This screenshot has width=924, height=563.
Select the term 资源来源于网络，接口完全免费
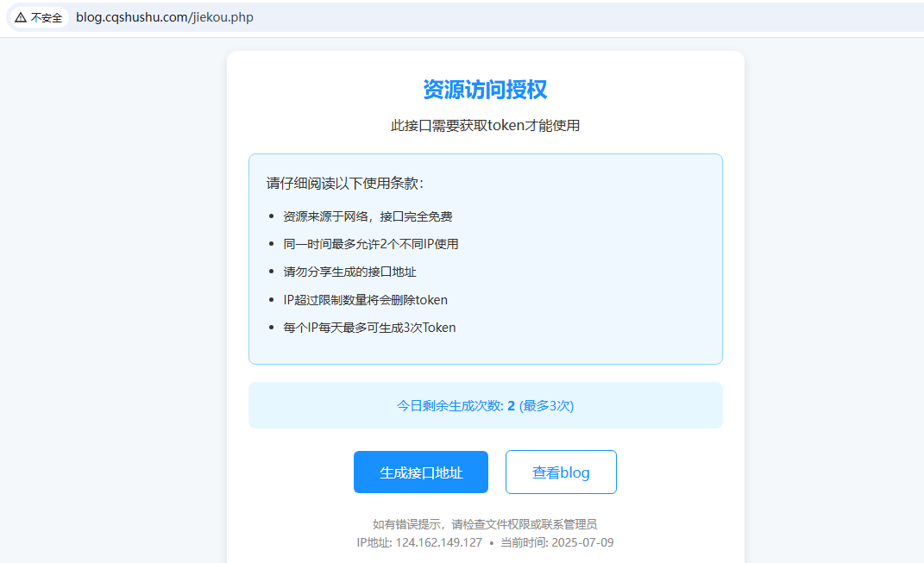tap(368, 216)
